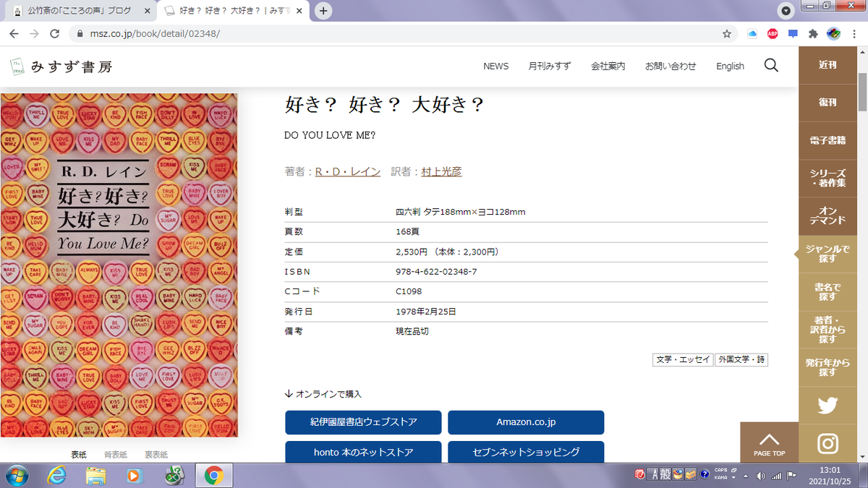Image resolution: width=868 pixels, height=488 pixels.
Task: Open 近刊 sidebar section
Action: (x=827, y=64)
